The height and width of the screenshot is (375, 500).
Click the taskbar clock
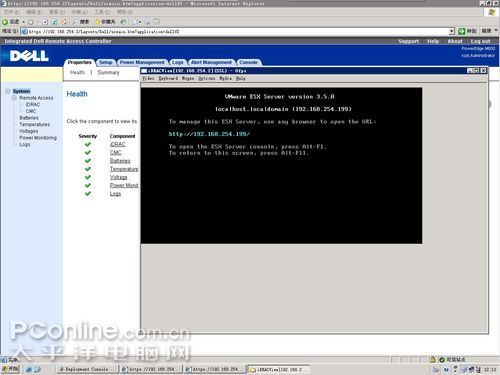pyautogui.click(x=490, y=369)
